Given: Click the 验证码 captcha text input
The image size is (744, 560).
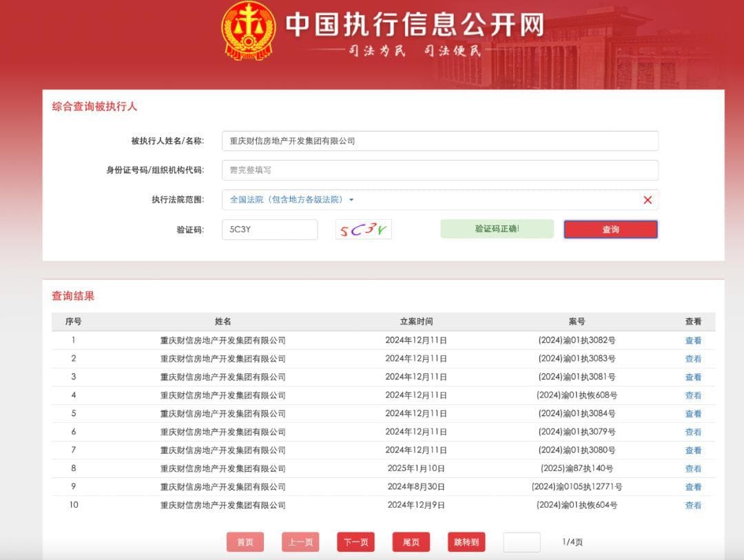Looking at the screenshot, I should pyautogui.click(x=269, y=229).
